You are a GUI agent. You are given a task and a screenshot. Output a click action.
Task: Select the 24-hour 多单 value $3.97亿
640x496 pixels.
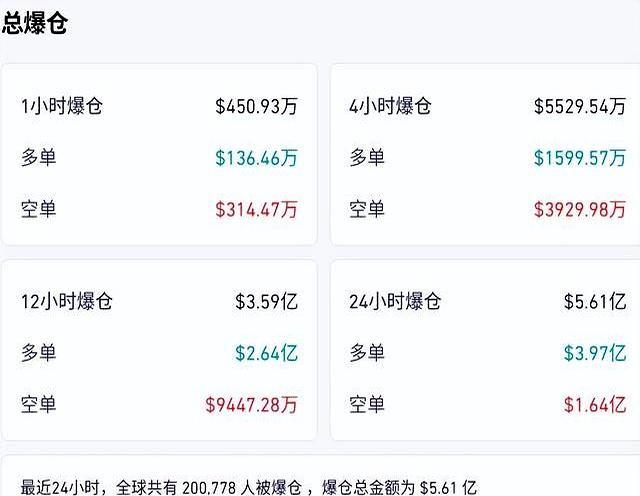point(594,353)
